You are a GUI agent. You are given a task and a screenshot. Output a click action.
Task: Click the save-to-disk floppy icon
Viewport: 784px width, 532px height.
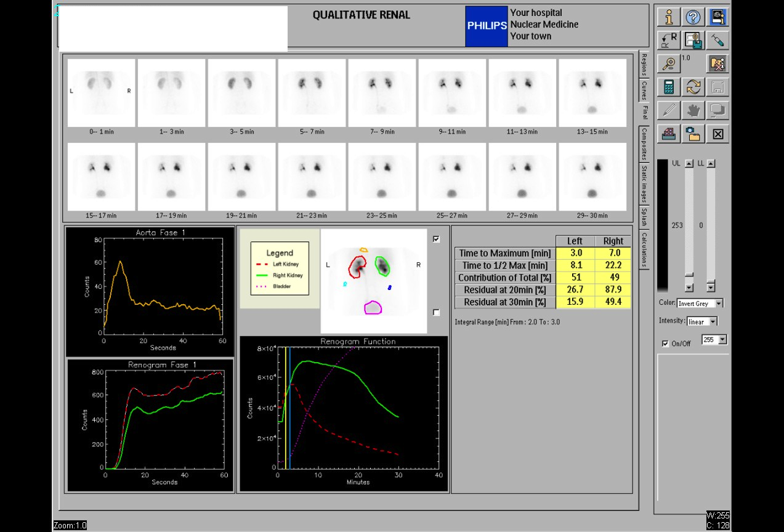pyautogui.click(x=693, y=40)
